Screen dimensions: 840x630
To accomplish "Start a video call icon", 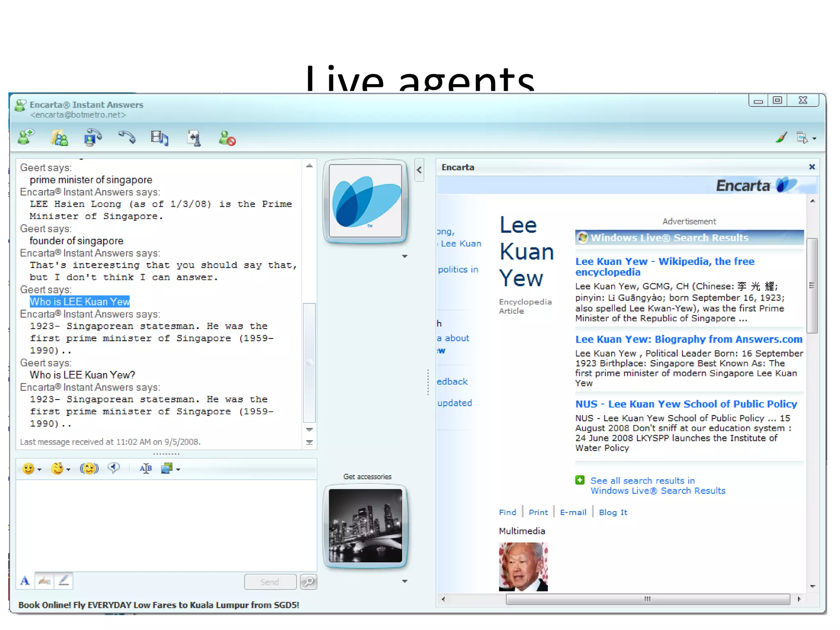I will (x=93, y=137).
